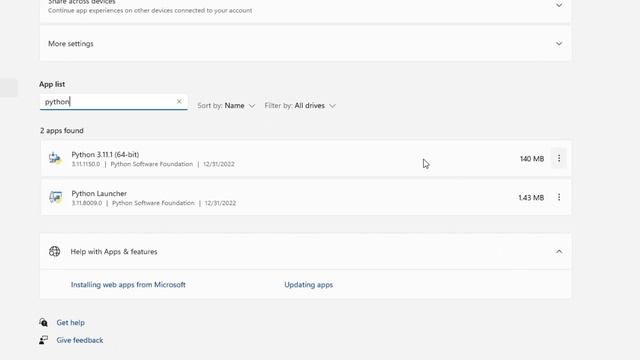The image size is (640, 360).
Task: Click the Python 3.11.1 app icon
Action: (56, 158)
